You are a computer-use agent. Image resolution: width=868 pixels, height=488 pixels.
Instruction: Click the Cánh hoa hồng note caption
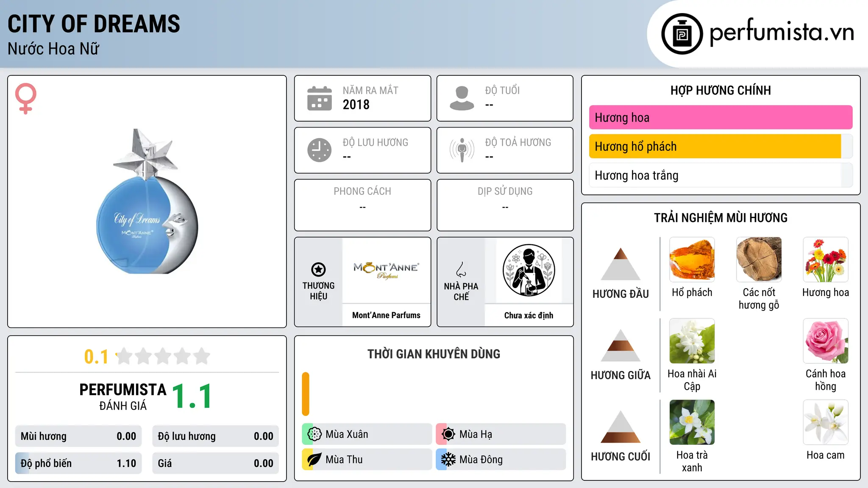(x=826, y=380)
